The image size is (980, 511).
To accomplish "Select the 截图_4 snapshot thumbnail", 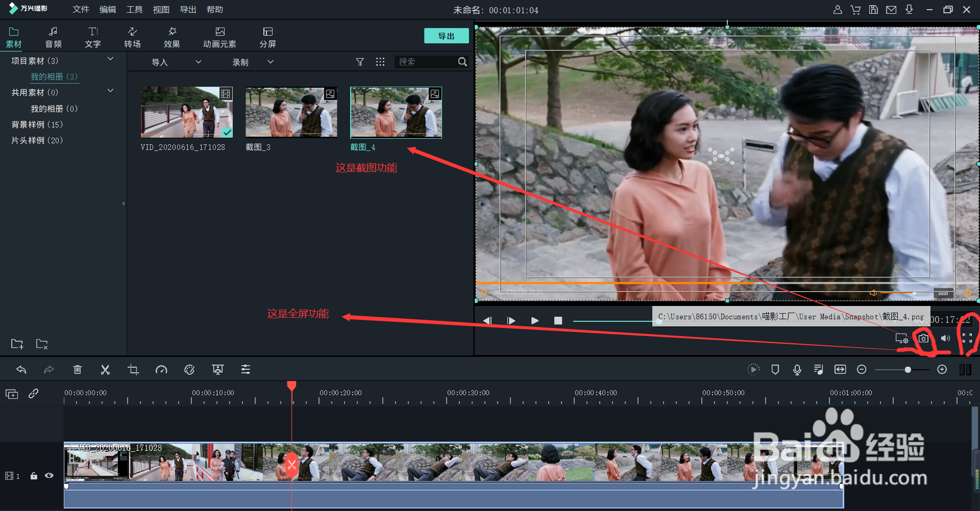I will (x=396, y=112).
